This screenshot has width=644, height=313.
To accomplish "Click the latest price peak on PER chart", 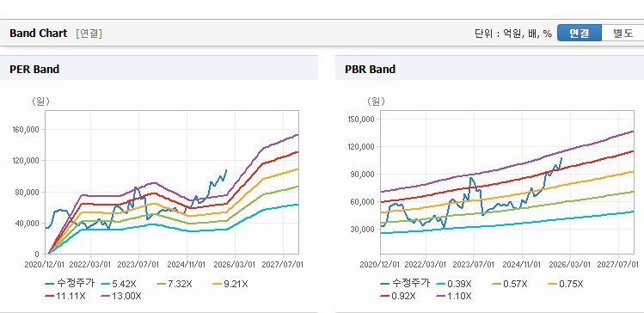I will pyautogui.click(x=226, y=169).
